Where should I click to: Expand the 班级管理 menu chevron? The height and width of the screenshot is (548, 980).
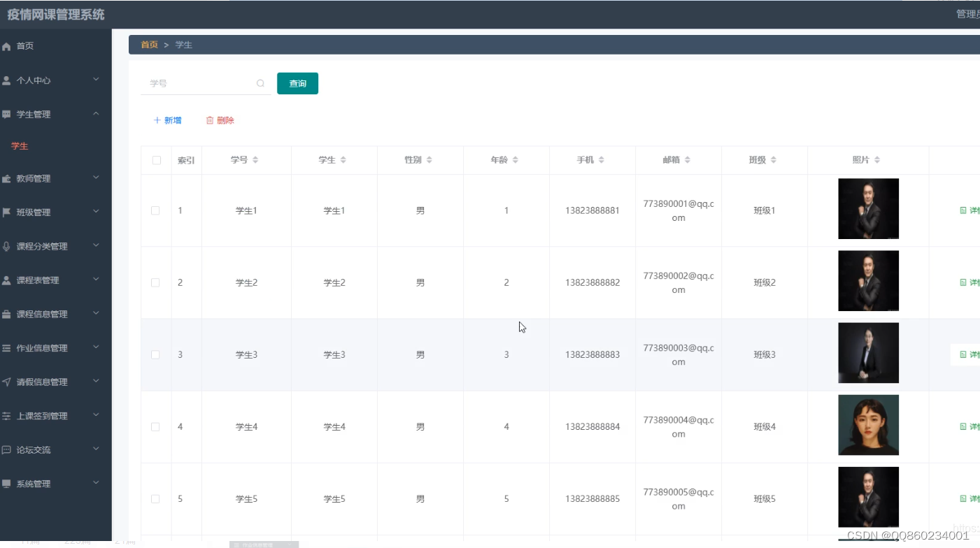pyautogui.click(x=96, y=212)
